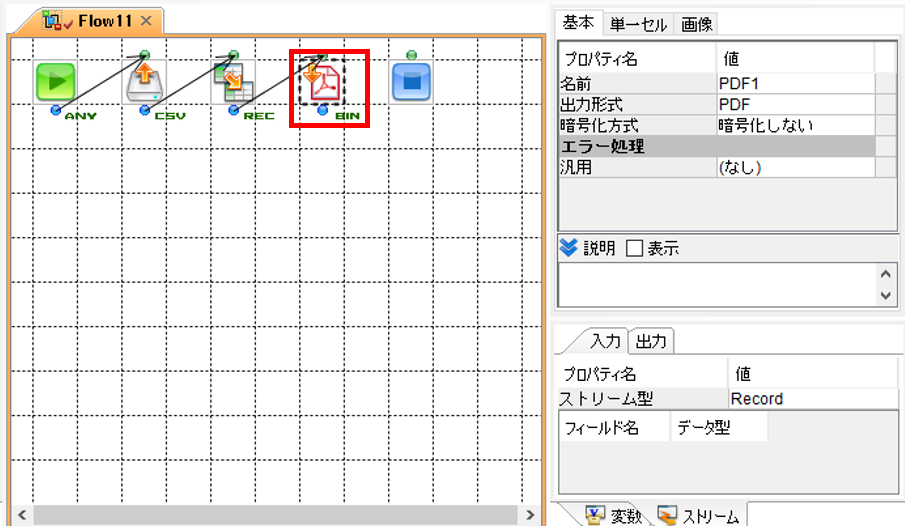Select the green Start component icon

point(55,81)
